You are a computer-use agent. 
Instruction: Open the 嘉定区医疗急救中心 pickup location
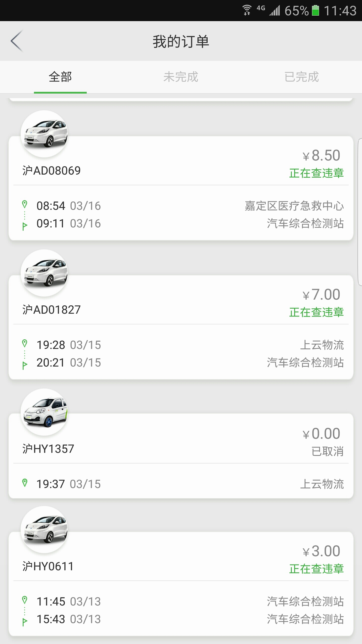click(294, 206)
